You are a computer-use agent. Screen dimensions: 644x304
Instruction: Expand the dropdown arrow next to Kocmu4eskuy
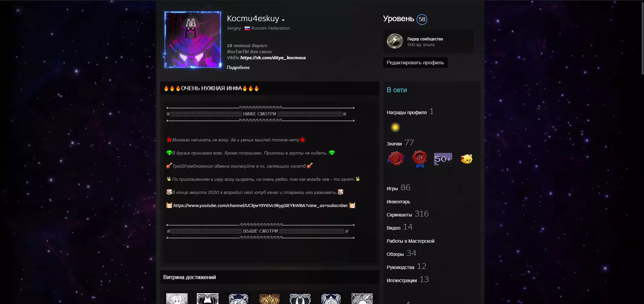coord(283,20)
